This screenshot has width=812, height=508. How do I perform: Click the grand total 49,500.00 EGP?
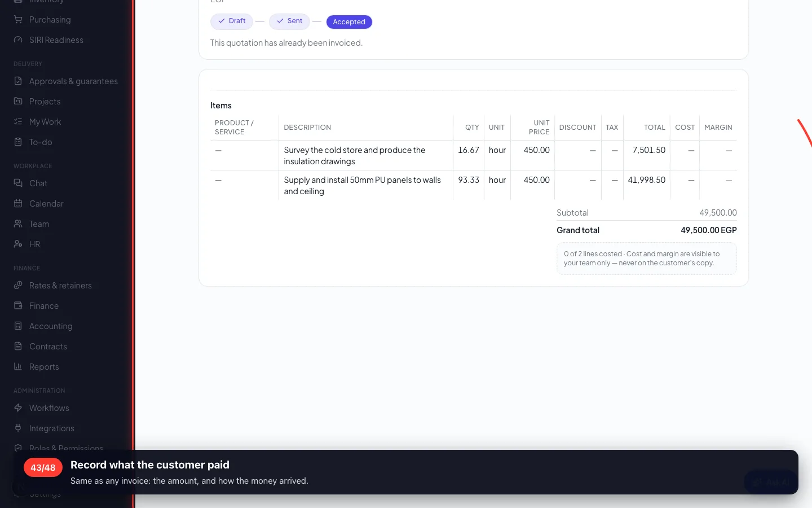pyautogui.click(x=709, y=230)
